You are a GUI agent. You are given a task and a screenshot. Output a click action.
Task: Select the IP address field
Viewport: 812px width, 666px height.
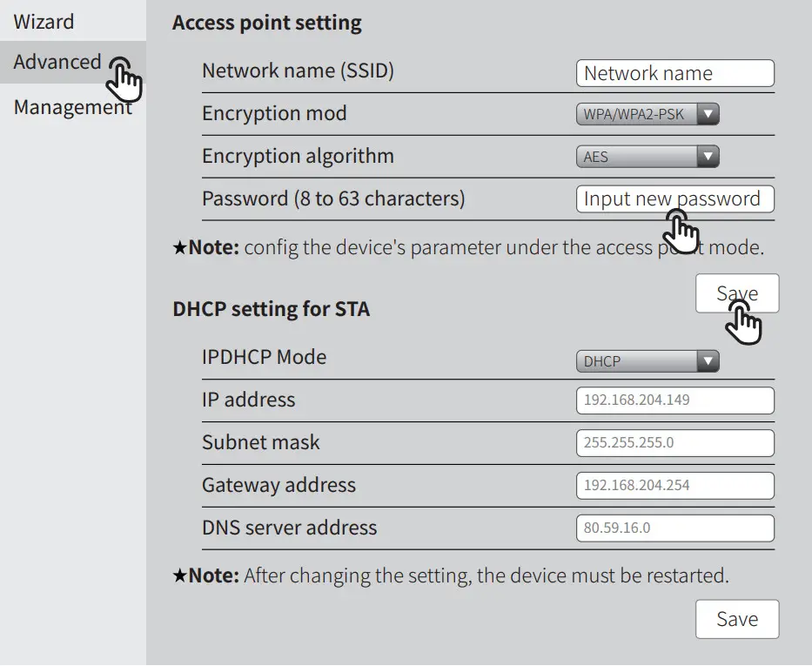tap(674, 400)
